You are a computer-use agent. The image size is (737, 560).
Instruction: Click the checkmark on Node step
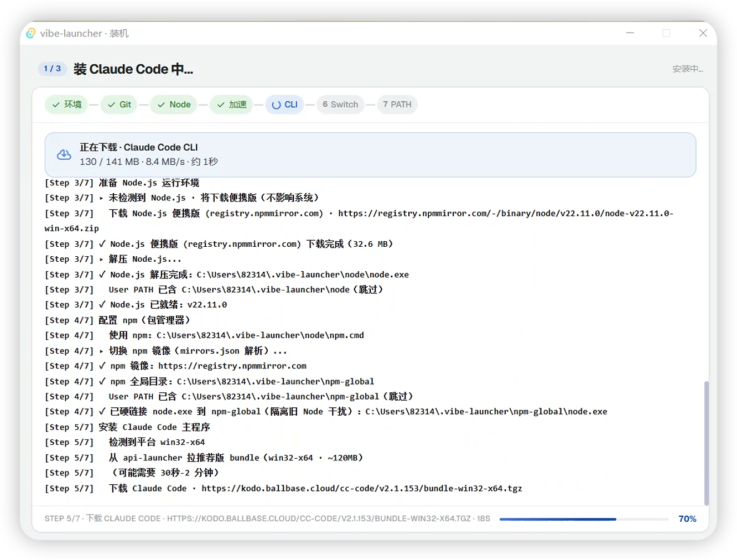click(162, 105)
